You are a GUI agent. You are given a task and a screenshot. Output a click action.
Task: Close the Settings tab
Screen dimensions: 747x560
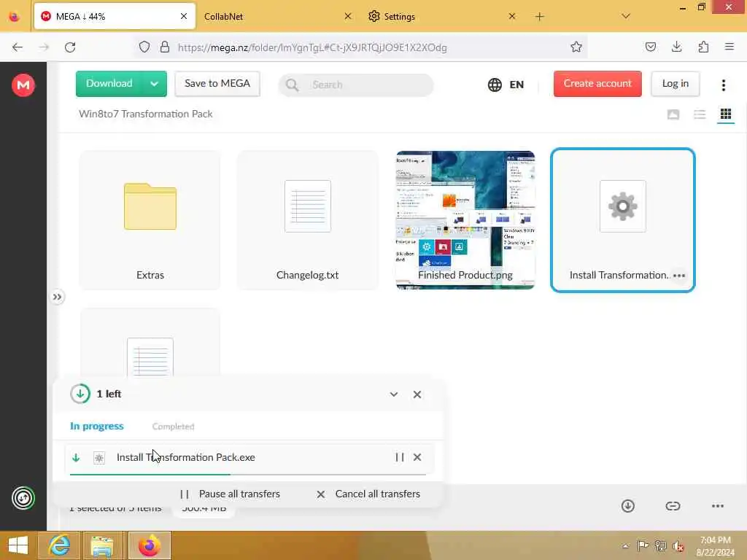tap(511, 16)
